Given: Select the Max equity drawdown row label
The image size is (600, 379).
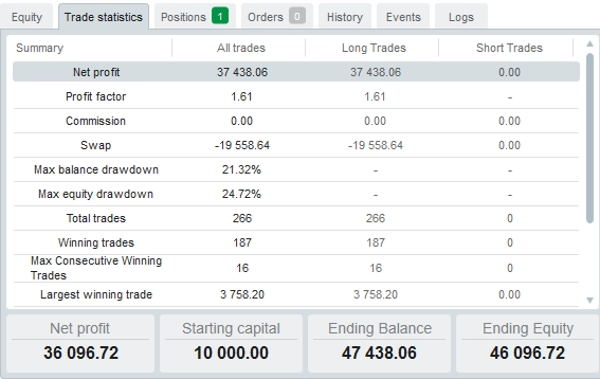Looking at the screenshot, I should (96, 194).
